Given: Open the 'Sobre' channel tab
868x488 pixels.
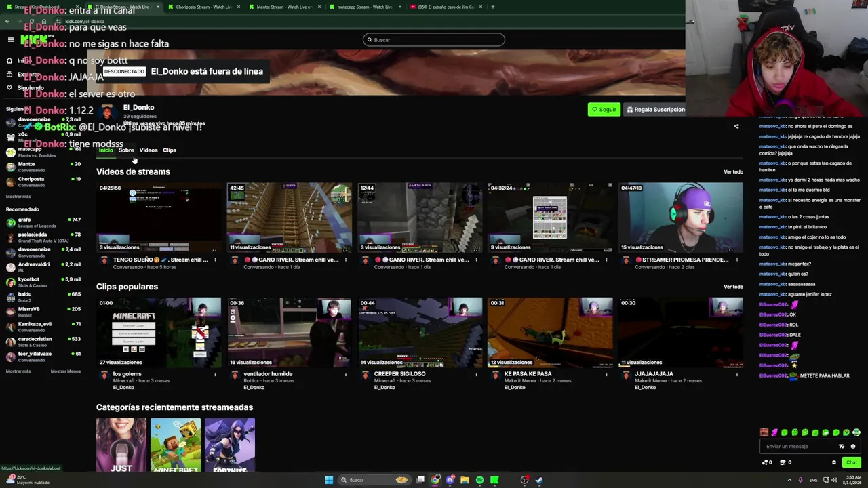Looking at the screenshot, I should coord(126,150).
